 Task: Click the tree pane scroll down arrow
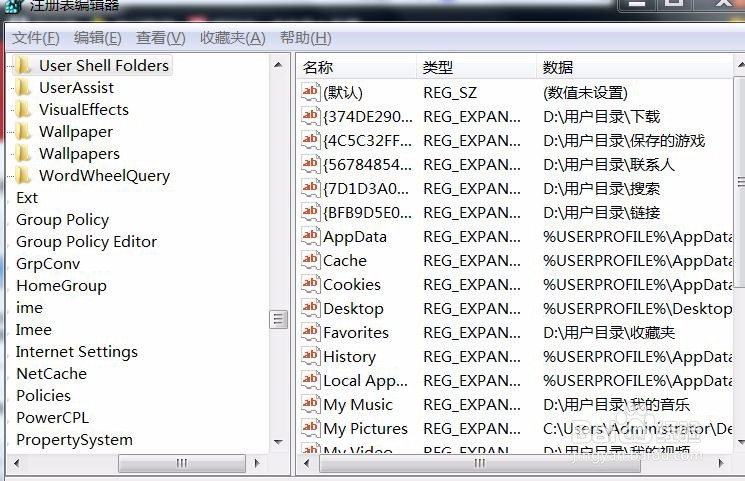pos(278,442)
